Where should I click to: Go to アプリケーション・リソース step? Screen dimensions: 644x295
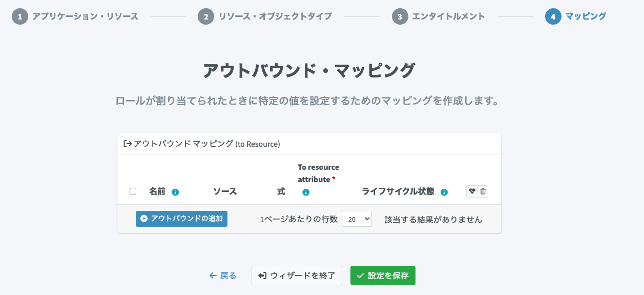click(x=86, y=16)
